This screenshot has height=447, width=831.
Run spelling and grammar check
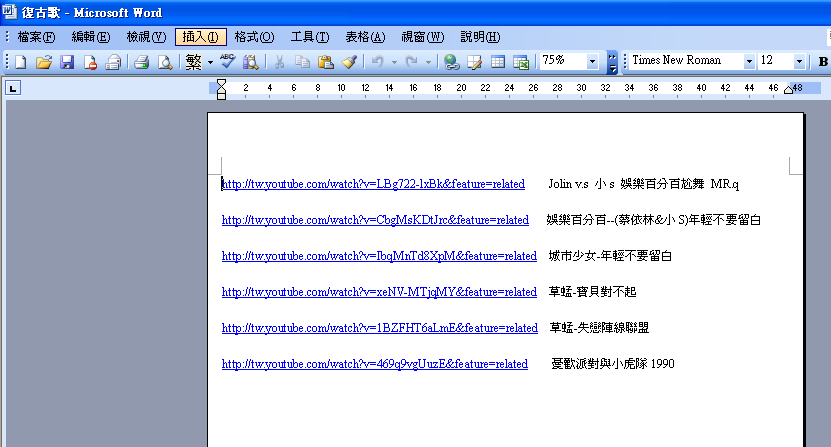[x=227, y=62]
